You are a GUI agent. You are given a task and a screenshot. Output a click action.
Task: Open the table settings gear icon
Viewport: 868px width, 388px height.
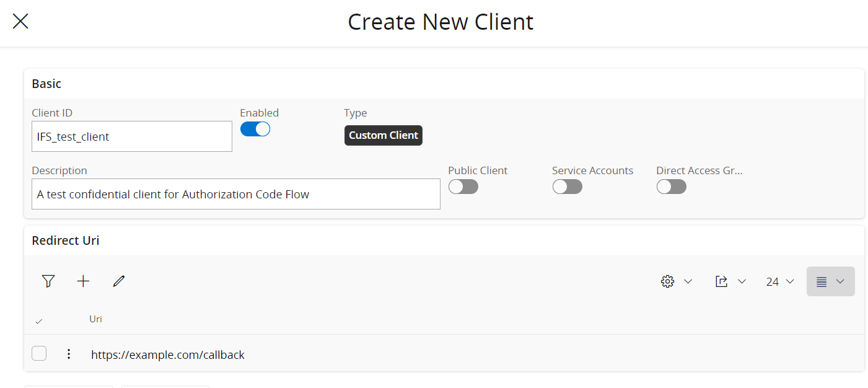pos(667,281)
